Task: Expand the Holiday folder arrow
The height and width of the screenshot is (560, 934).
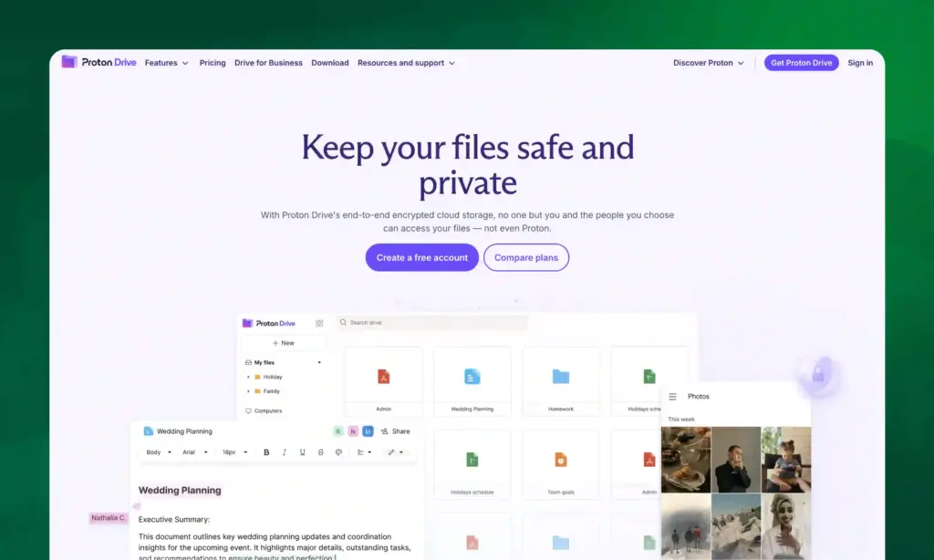Action: 248,377
